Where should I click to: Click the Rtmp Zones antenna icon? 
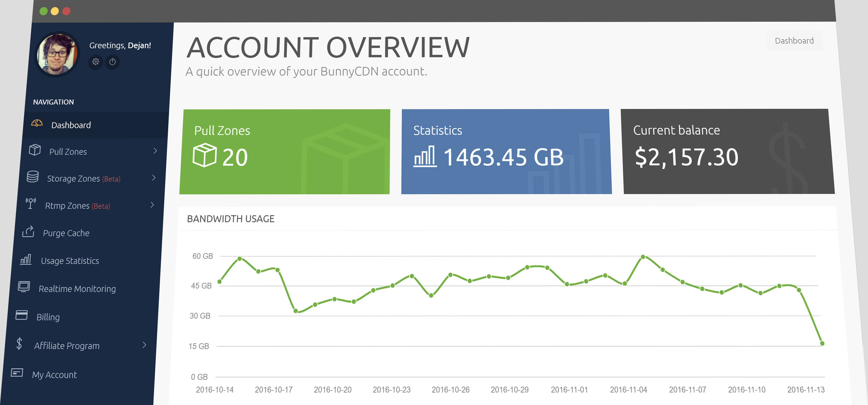pyautogui.click(x=31, y=203)
